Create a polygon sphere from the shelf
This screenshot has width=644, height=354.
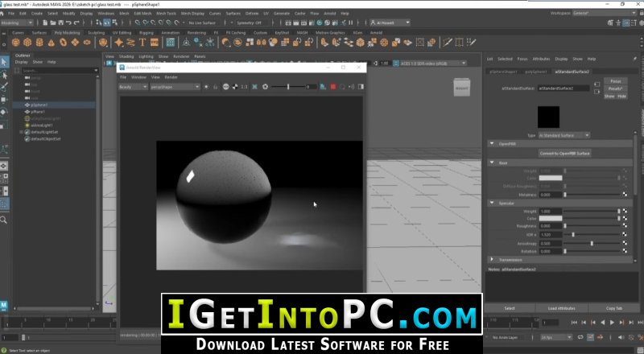tap(15, 43)
